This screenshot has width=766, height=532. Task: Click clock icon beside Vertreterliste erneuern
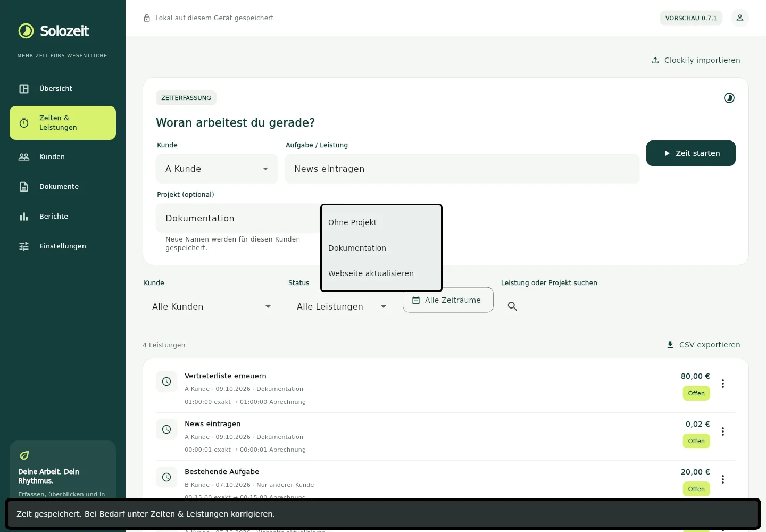166,381
